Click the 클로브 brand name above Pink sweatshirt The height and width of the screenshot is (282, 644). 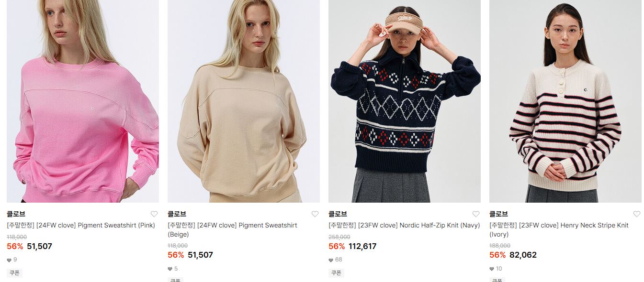point(16,214)
